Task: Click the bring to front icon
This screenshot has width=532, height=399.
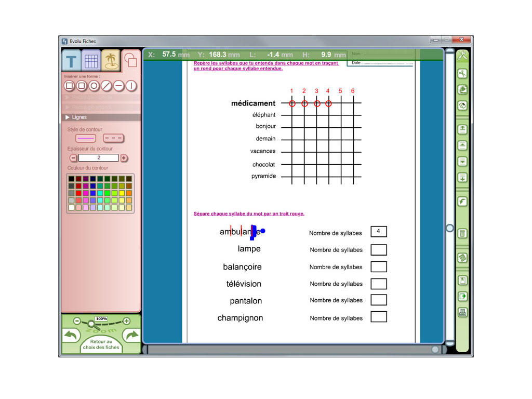Action: (x=462, y=129)
